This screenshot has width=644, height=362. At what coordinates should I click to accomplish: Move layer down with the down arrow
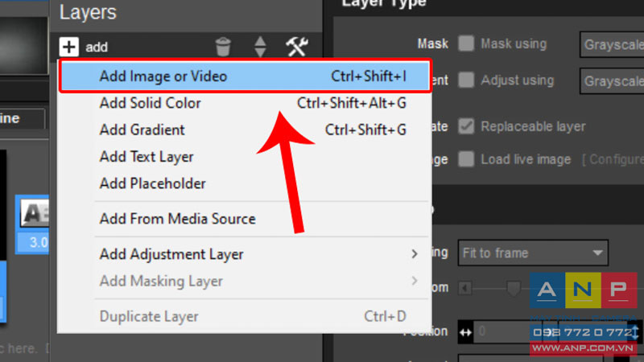(260, 52)
